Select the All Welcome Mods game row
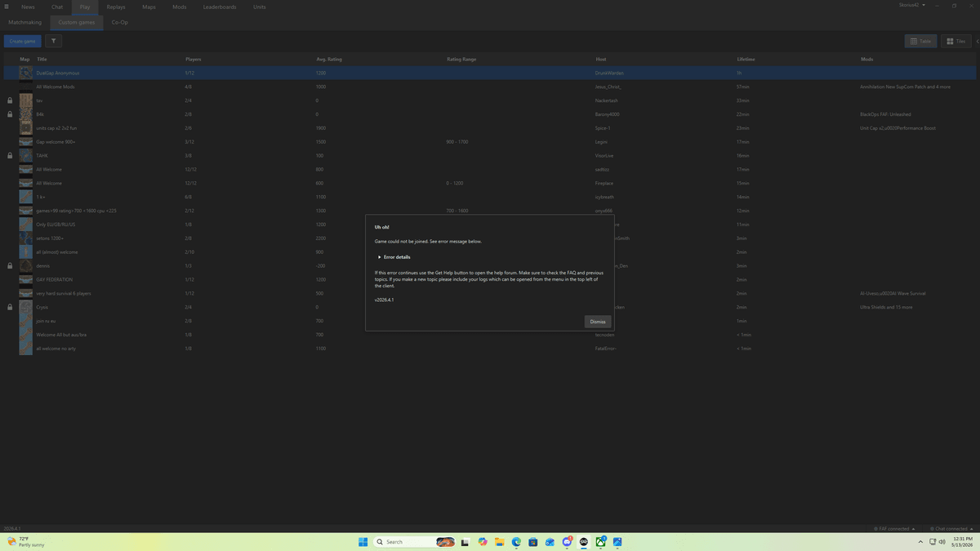The height and width of the screenshot is (551, 980). tap(490, 87)
